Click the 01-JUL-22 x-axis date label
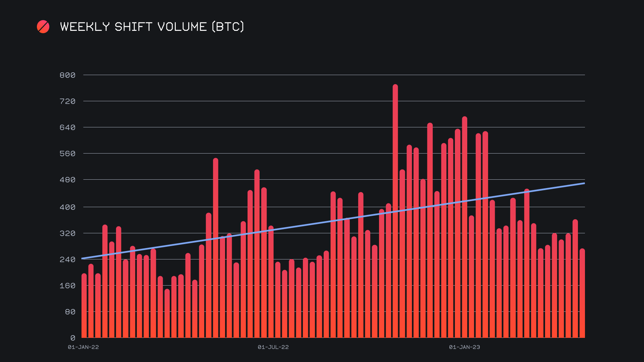644x362 pixels. point(273,347)
